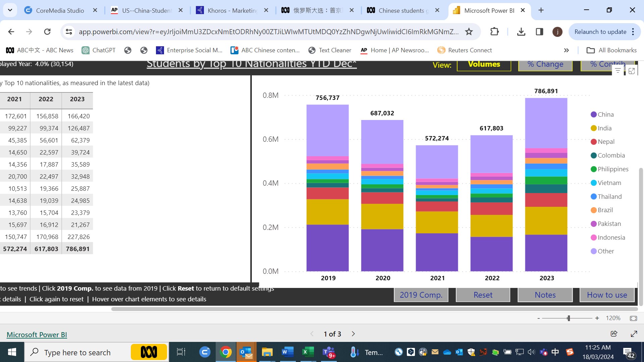This screenshot has height=362, width=644.
Task: Bookmark this page with star icon
Action: click(x=469, y=32)
